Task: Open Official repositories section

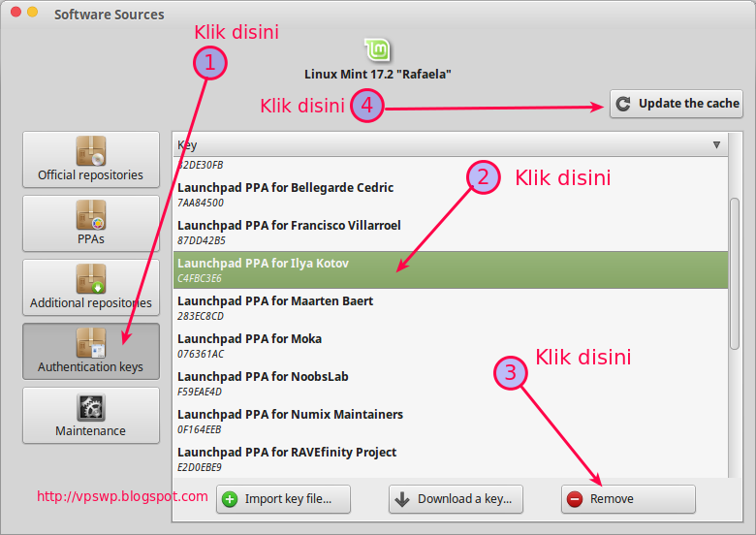Action: [x=91, y=160]
